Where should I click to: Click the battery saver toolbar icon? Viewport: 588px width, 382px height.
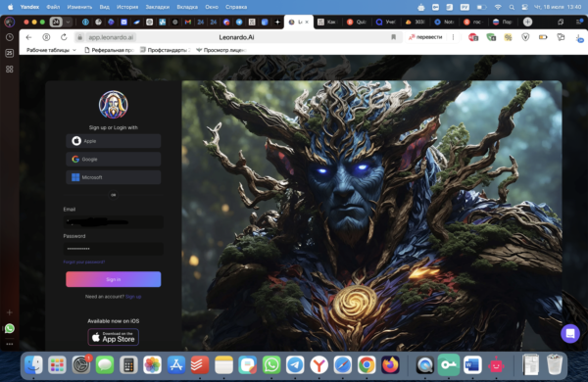[x=543, y=37]
